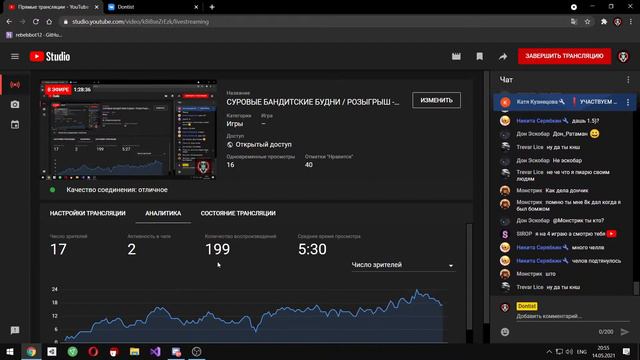
Task: Click the Качество соединения: отличное status
Action: [117, 190]
